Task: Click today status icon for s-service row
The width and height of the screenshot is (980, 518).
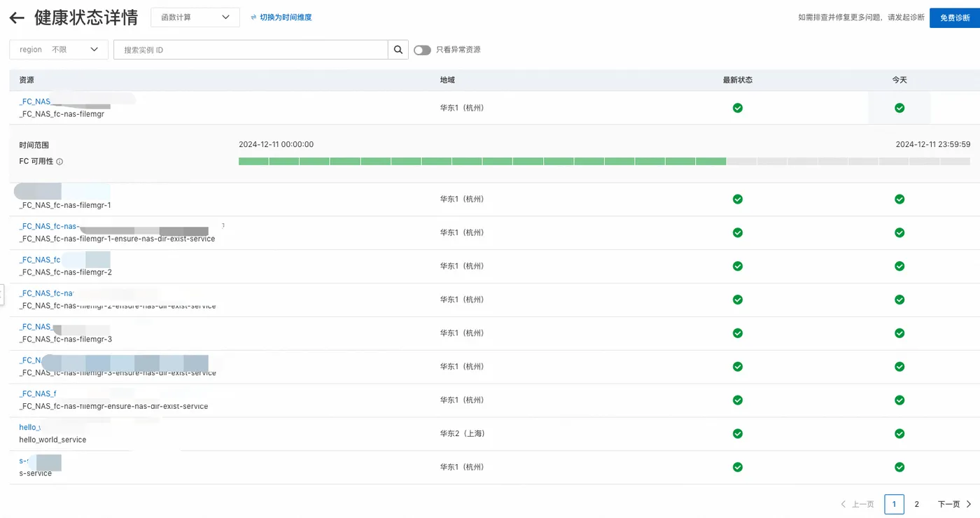Action: tap(899, 467)
